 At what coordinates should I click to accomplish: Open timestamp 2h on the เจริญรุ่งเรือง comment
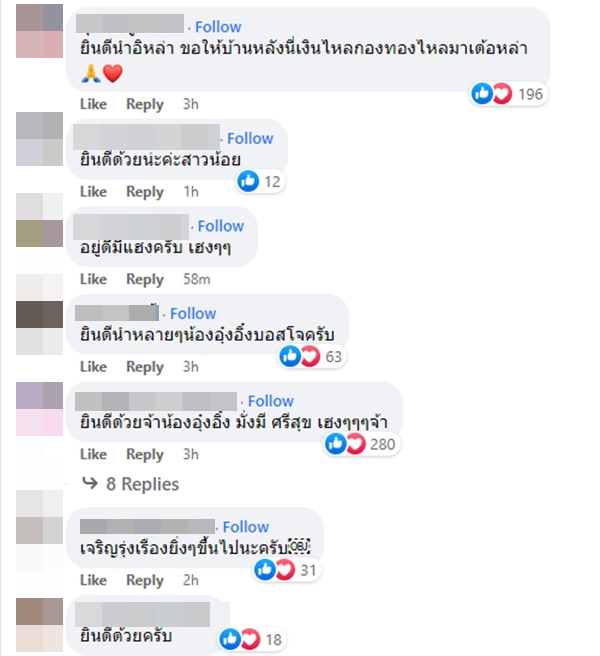[x=190, y=580]
